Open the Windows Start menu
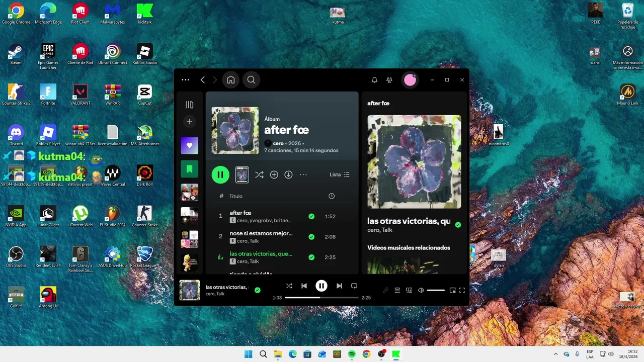This screenshot has width=644, height=362. (x=249, y=354)
